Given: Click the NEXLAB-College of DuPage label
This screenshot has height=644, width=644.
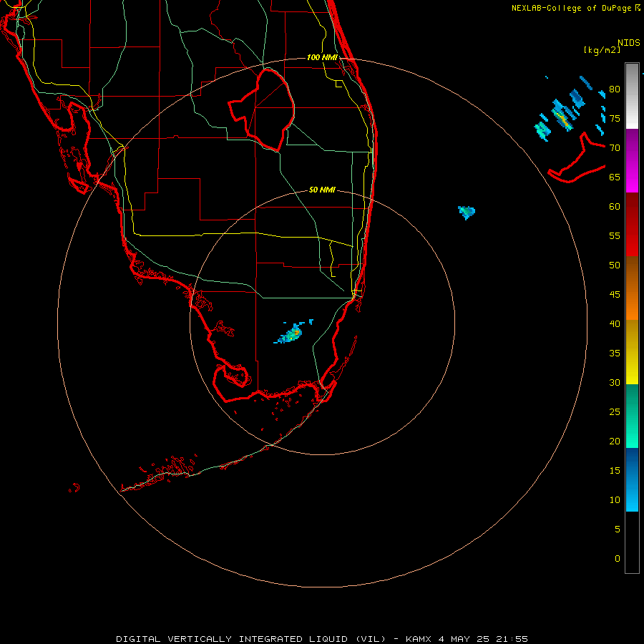Looking at the screenshot, I should click(575, 8).
